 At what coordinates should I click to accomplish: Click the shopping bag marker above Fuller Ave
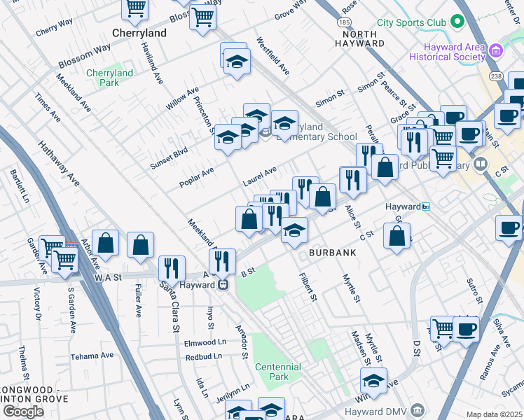pos(140,248)
